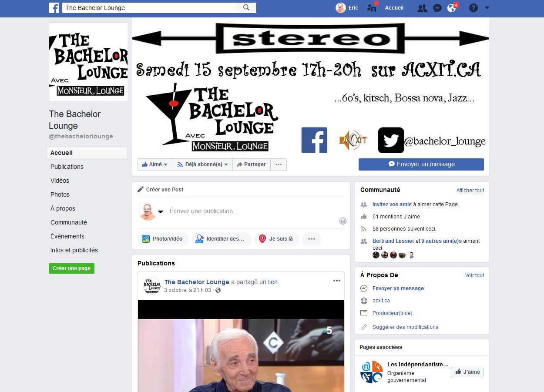Click Invitez vos amis link
The image size is (544, 392).
(x=392, y=204)
